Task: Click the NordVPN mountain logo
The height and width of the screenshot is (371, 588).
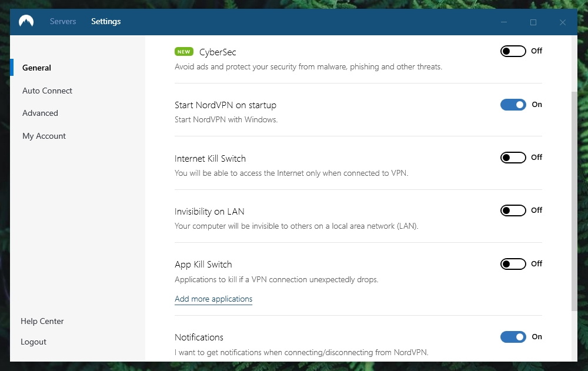Action: pyautogui.click(x=26, y=21)
